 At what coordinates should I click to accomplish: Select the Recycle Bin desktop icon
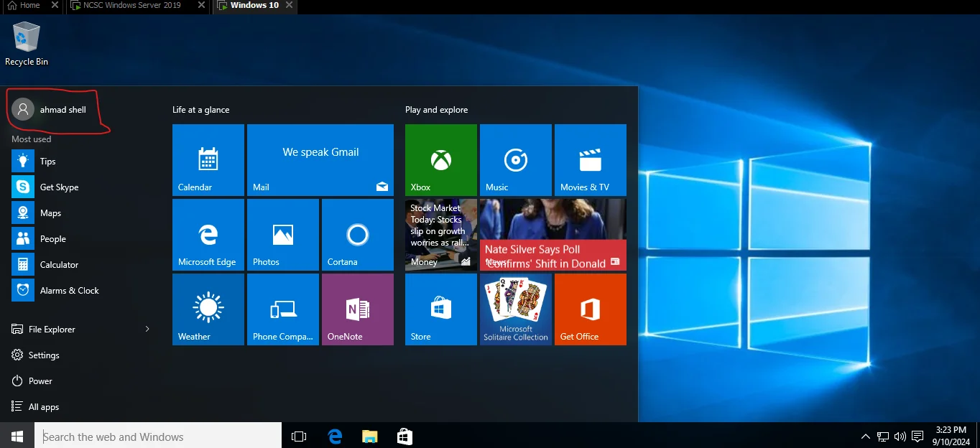point(27,43)
